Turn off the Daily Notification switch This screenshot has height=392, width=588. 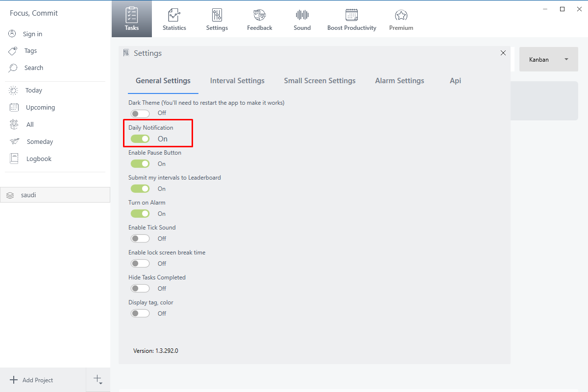140,139
